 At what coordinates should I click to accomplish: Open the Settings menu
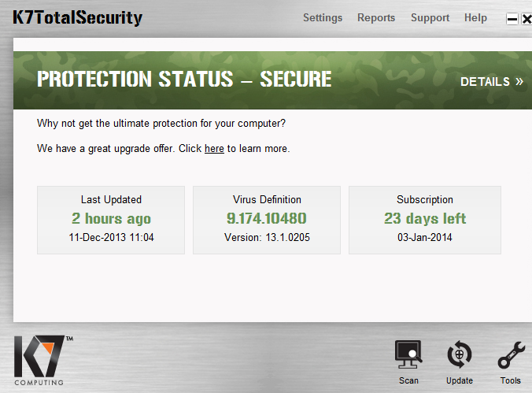(x=323, y=17)
